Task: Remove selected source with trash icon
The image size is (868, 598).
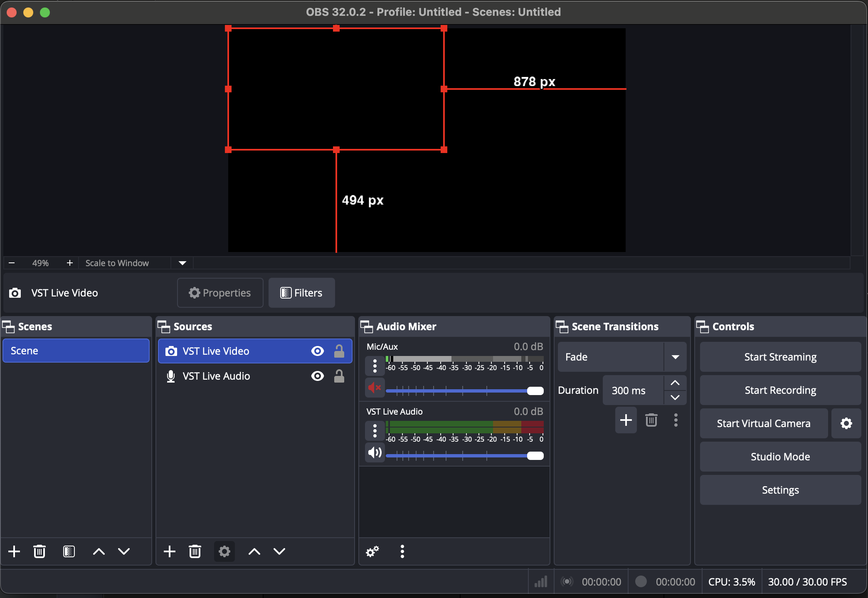Action: (x=195, y=551)
